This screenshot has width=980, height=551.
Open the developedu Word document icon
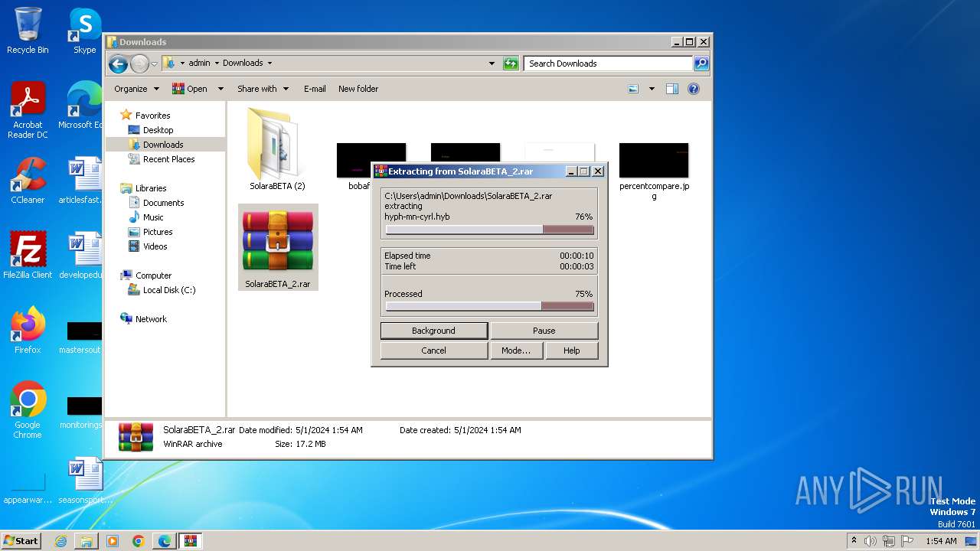(x=80, y=256)
